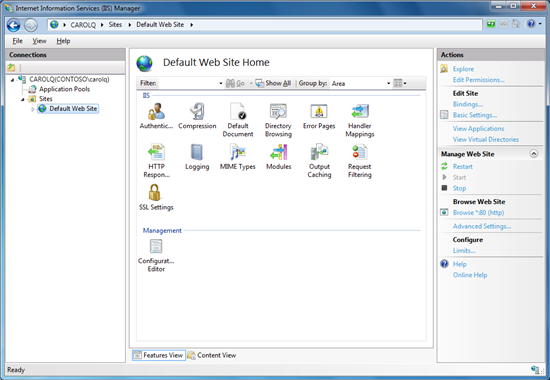
Task: Click View Applications link
Action: coord(478,128)
